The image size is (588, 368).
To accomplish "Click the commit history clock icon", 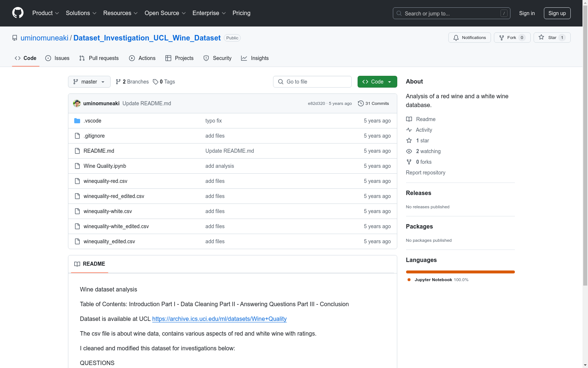I will (361, 103).
